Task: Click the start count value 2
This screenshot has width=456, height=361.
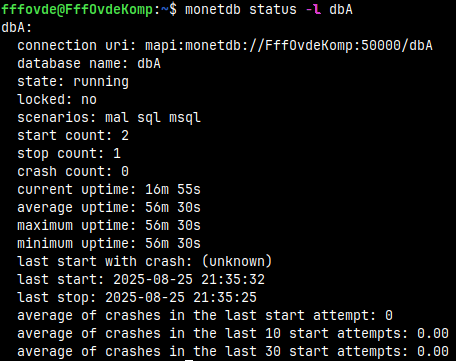Action: click(125, 135)
